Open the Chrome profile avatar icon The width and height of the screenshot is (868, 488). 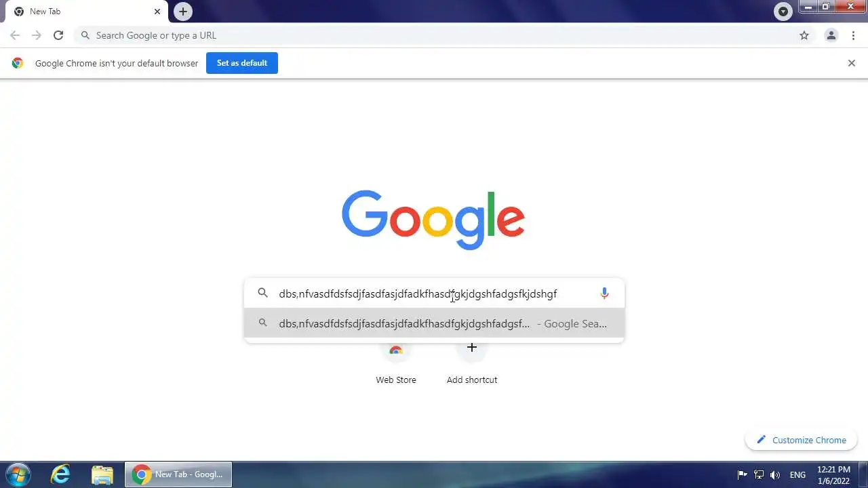[831, 35]
